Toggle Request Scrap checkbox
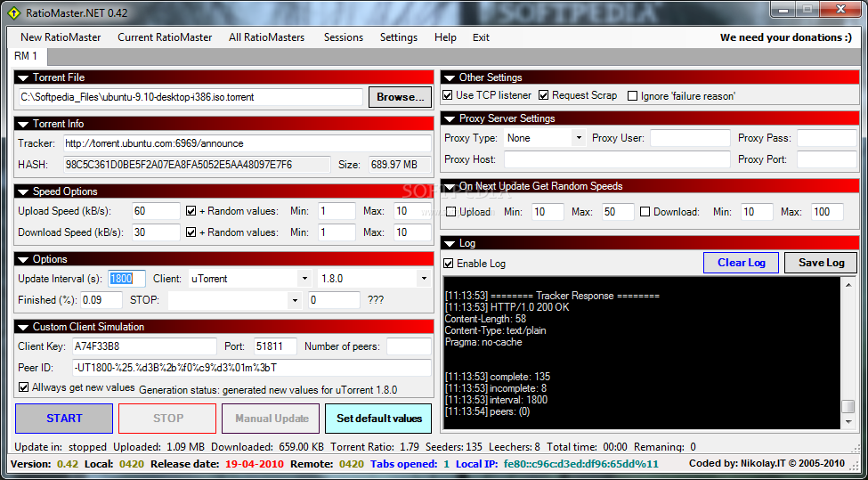This screenshot has width=868, height=480. [544, 95]
